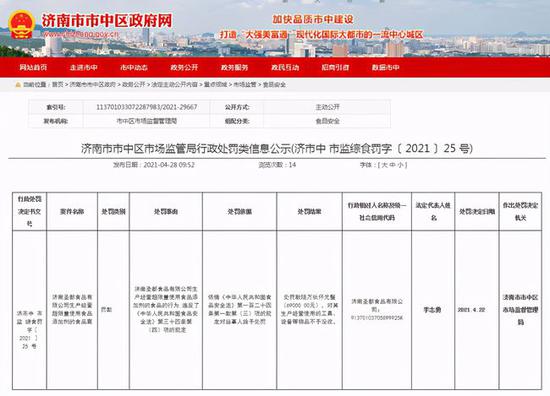Click the website URL under the site title
550x396 pixels.
tap(81, 35)
